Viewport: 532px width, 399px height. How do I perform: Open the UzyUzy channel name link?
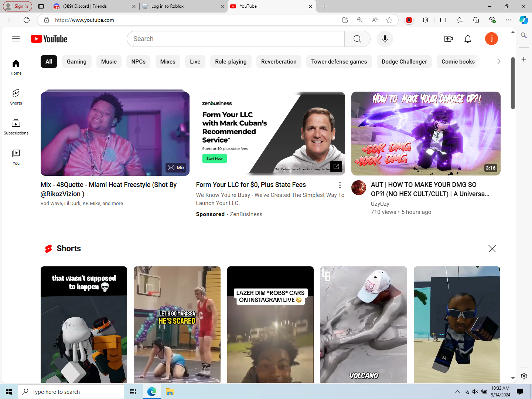pyautogui.click(x=380, y=204)
